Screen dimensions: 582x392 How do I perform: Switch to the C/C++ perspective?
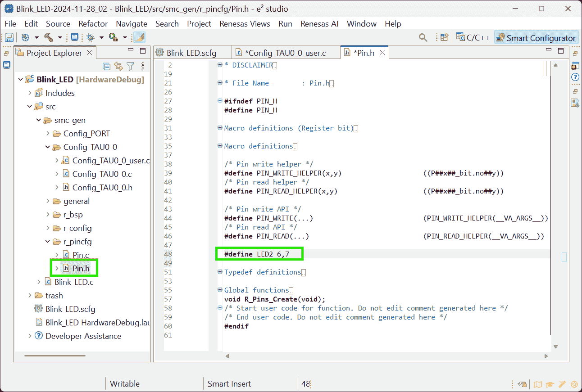473,38
